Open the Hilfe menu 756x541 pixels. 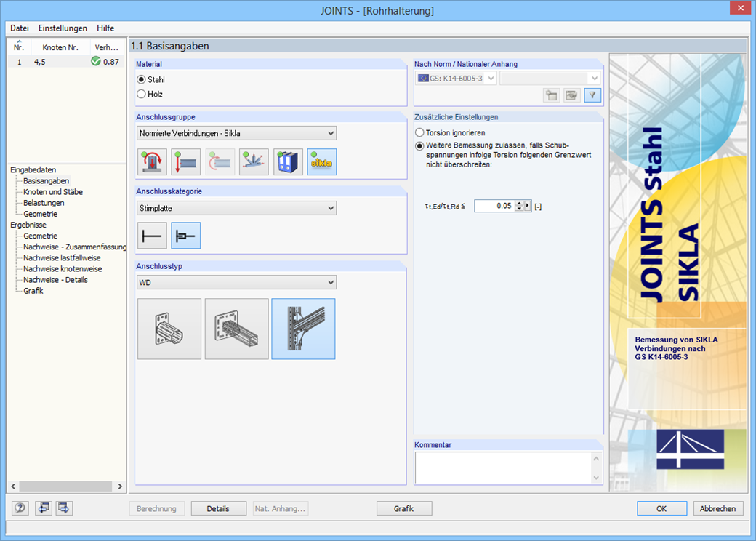(105, 28)
